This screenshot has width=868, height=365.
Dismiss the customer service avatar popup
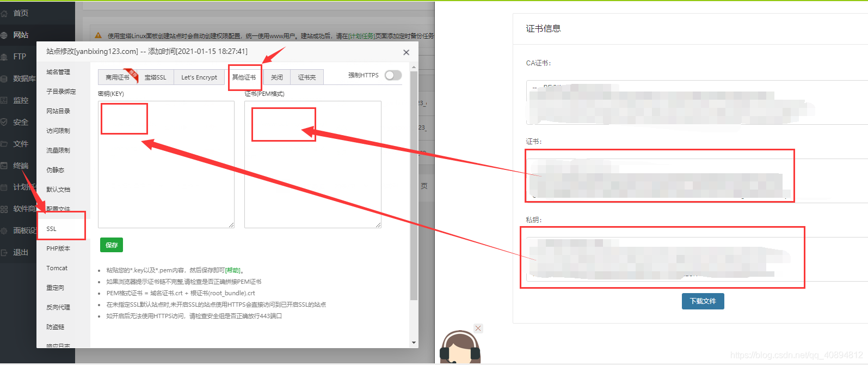tap(478, 328)
